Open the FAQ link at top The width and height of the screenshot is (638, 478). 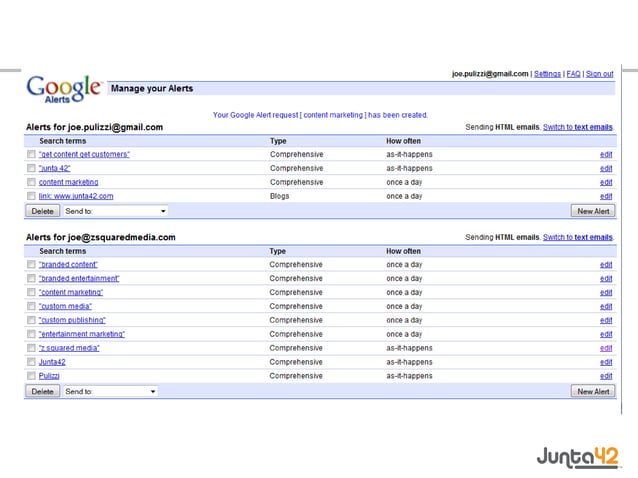(573, 74)
